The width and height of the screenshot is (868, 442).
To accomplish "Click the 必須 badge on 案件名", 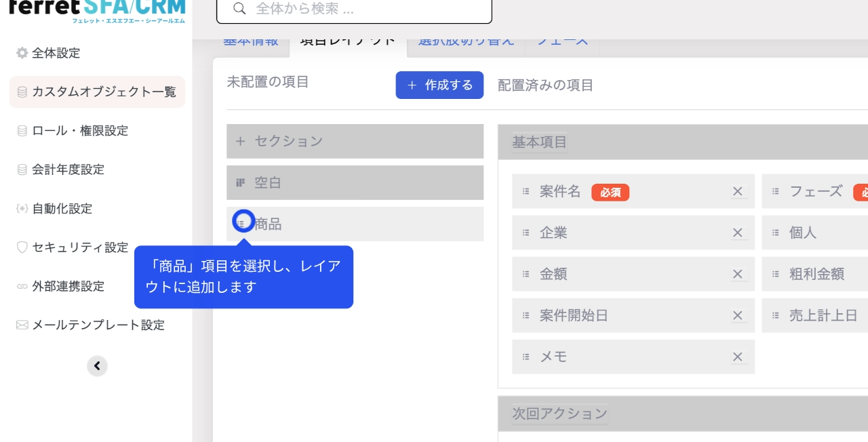I will 610,193.
